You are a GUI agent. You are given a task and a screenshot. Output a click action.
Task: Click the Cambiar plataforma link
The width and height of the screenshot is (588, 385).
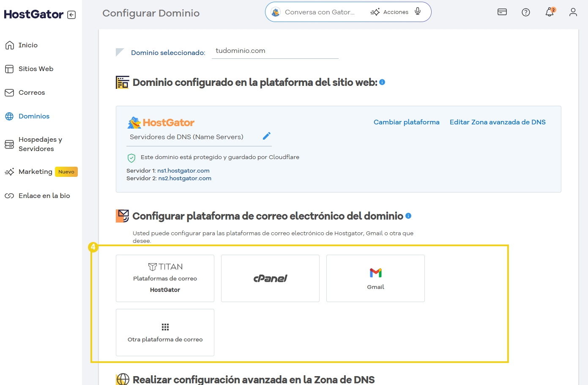click(x=406, y=122)
